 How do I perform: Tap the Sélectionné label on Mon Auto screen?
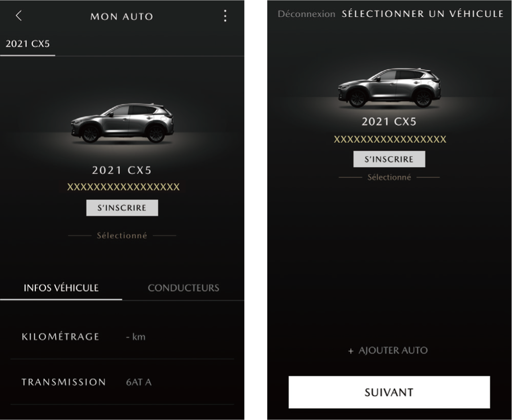122,236
